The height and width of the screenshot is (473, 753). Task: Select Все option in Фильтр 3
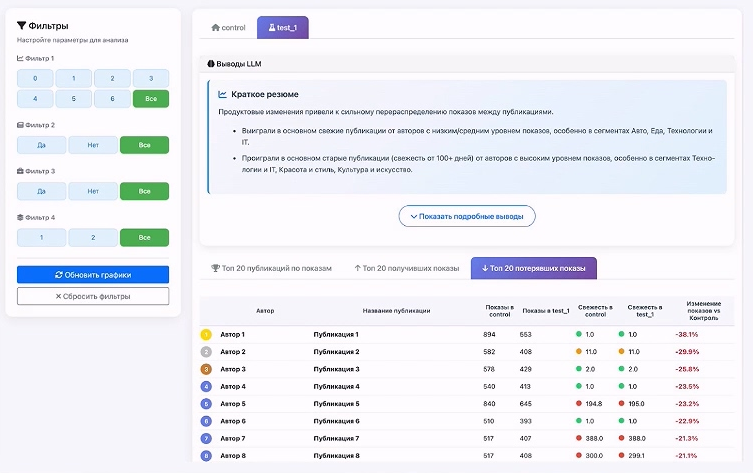click(x=145, y=191)
